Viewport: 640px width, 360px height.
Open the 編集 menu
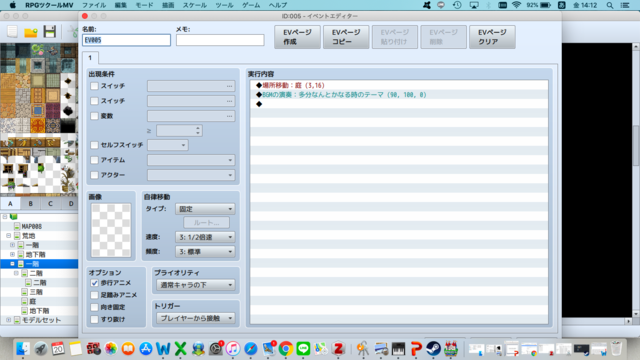click(x=120, y=5)
